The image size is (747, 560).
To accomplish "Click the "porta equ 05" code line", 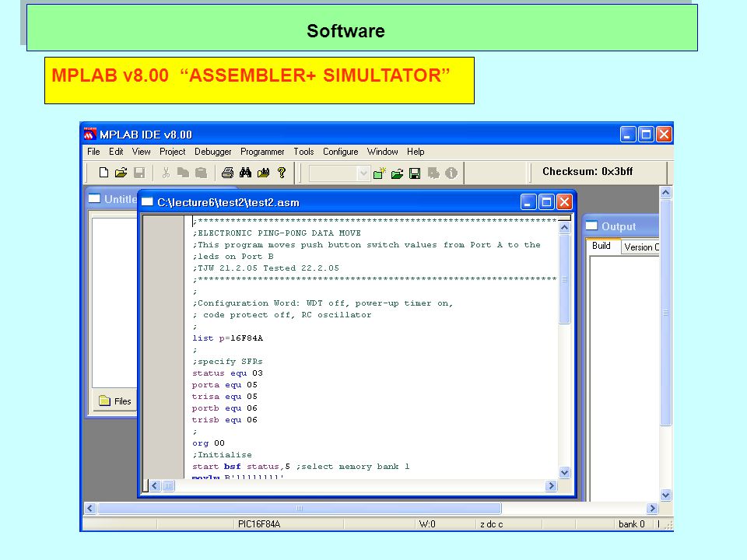I will click(x=225, y=385).
